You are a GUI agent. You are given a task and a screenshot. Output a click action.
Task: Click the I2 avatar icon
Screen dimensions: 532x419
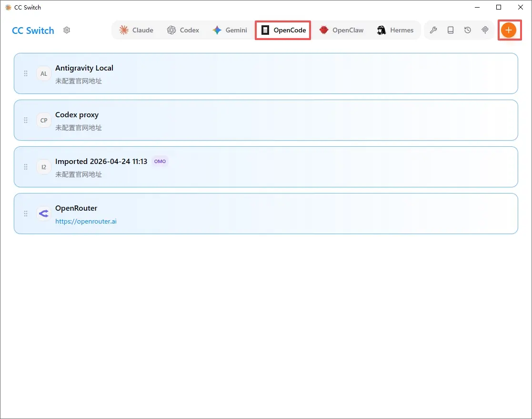click(44, 167)
